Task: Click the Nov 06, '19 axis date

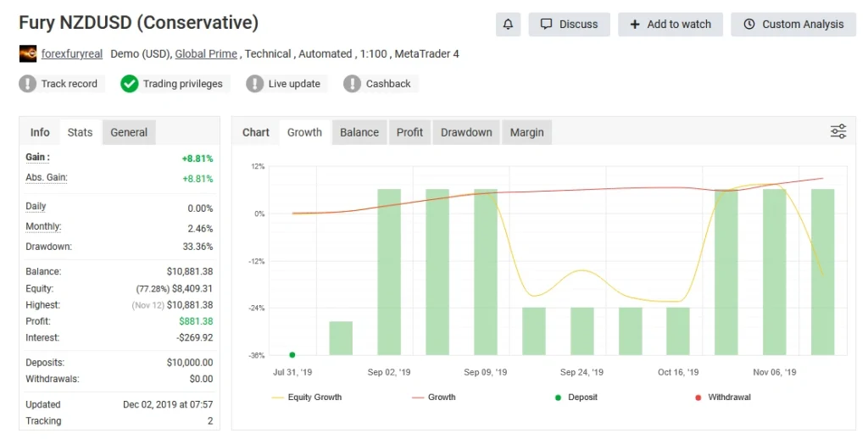Action: click(x=775, y=373)
